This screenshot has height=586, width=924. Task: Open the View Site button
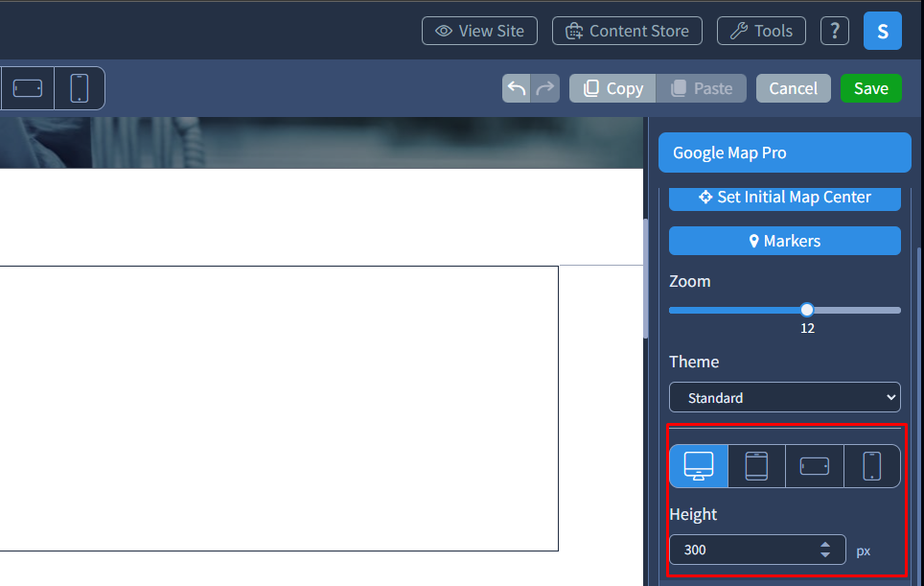coord(479,31)
